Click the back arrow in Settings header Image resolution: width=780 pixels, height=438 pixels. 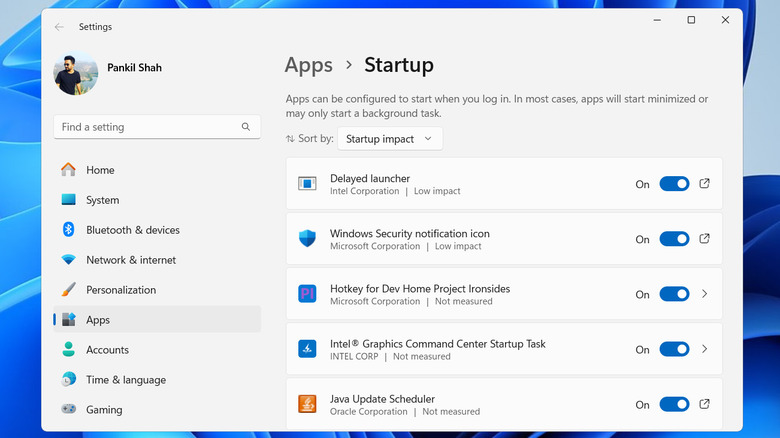[x=59, y=27]
